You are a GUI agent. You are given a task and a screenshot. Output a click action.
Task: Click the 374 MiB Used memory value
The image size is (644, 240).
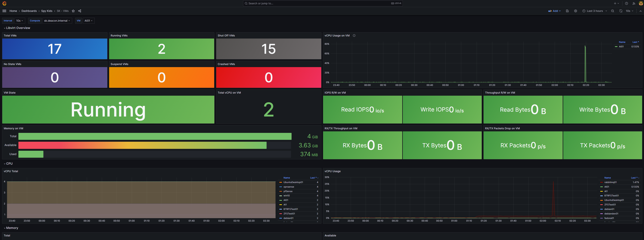coord(309,154)
